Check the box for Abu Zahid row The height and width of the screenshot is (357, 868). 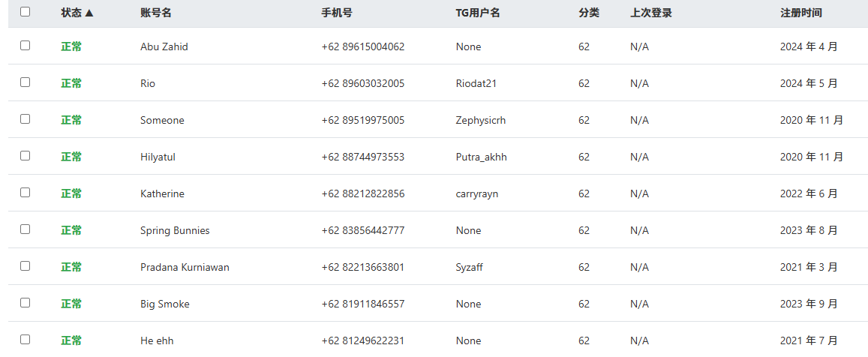pos(26,46)
